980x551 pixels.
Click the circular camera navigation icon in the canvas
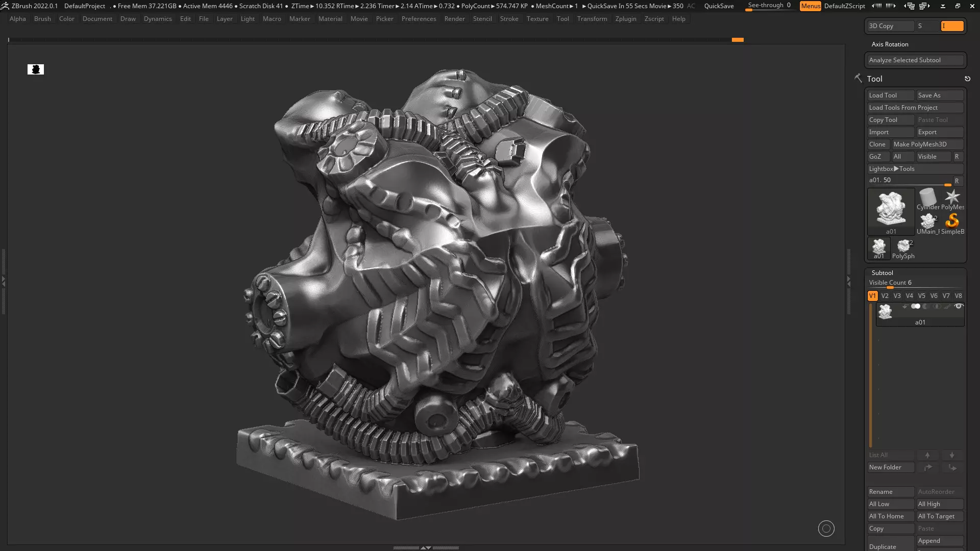826,529
